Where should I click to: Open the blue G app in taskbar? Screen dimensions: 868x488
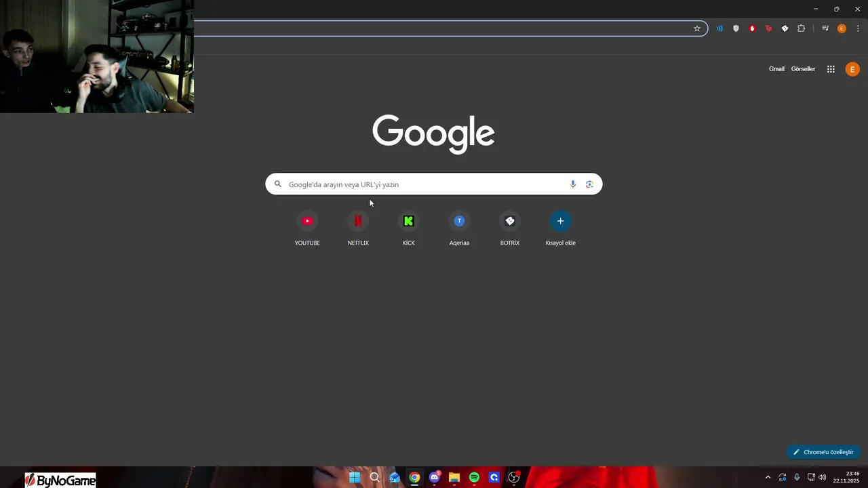click(494, 478)
